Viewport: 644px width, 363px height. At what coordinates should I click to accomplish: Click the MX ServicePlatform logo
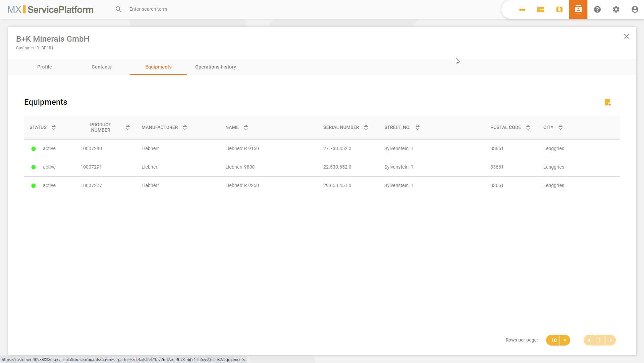pyautogui.click(x=51, y=9)
